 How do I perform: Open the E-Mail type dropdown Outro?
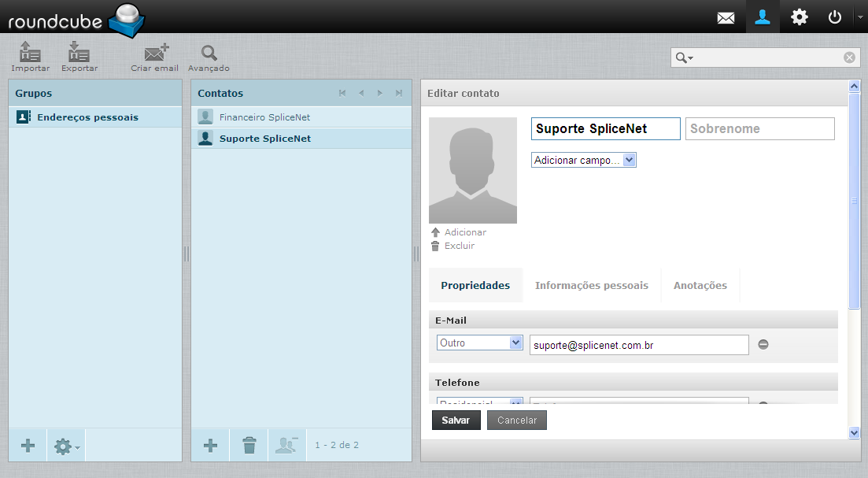click(479, 343)
